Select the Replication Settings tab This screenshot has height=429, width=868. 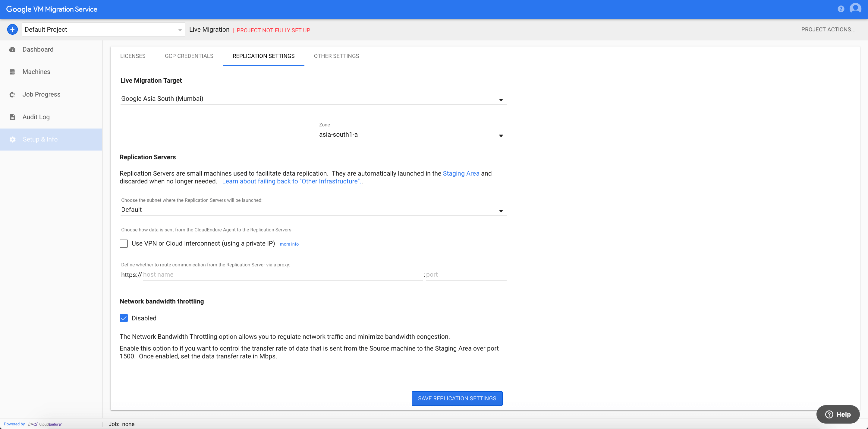(x=263, y=56)
